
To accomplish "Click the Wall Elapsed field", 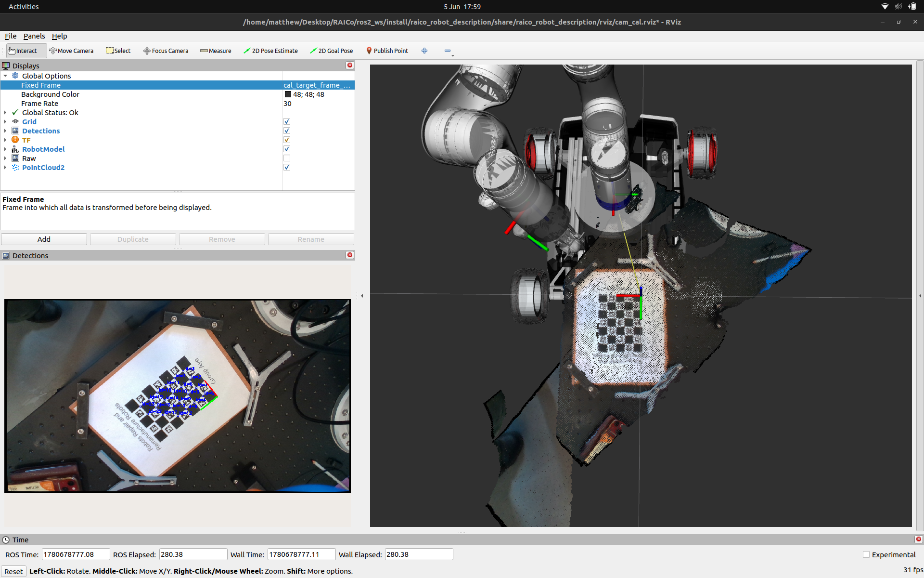I will [x=419, y=554].
